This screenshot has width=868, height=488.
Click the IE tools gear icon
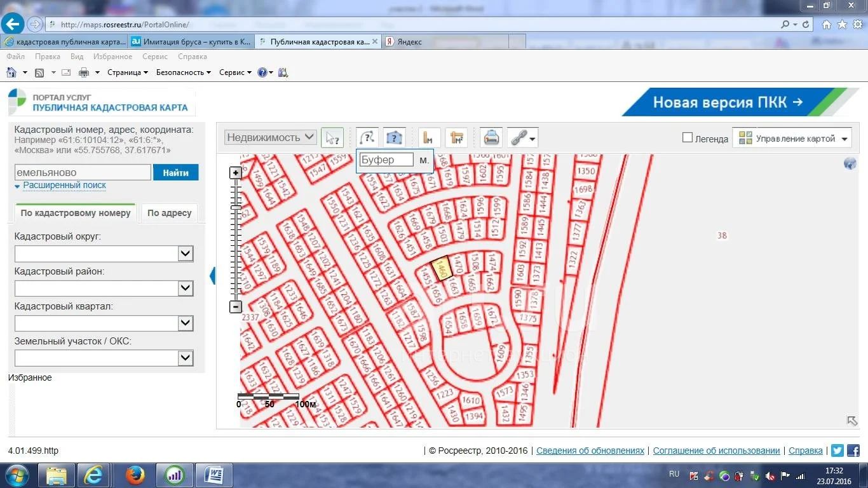pos(857,24)
